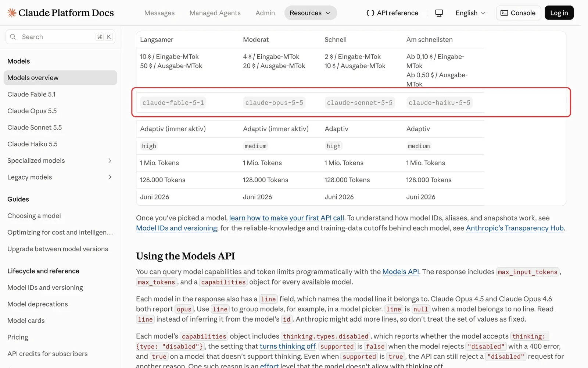Screen dimensions: 588x368
Task: Open the Resources dropdown menu
Action: coord(311,13)
